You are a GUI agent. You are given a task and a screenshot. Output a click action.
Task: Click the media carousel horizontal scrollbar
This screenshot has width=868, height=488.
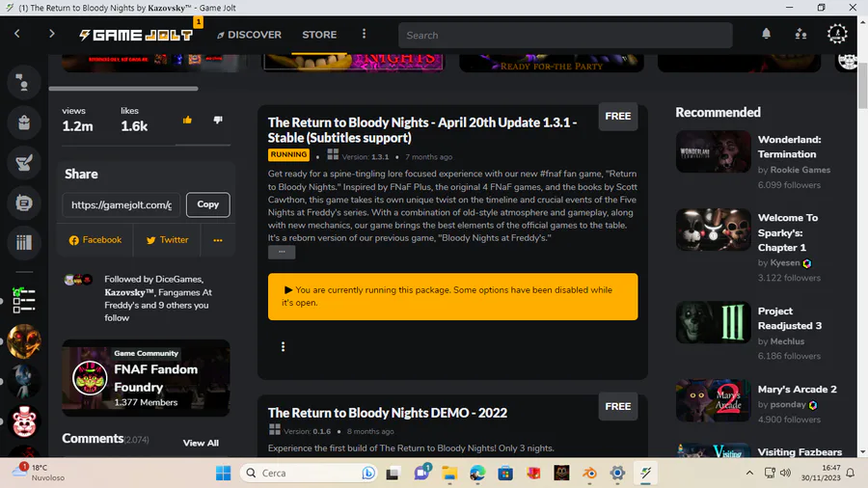123,88
